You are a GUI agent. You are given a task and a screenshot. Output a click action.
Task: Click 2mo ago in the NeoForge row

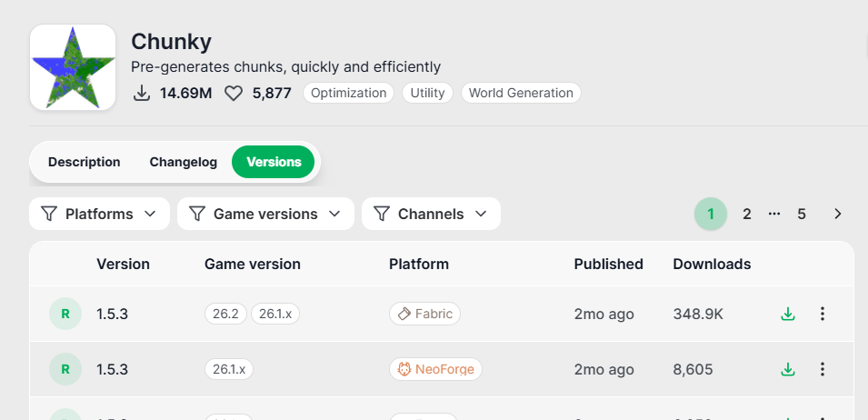[x=604, y=370]
